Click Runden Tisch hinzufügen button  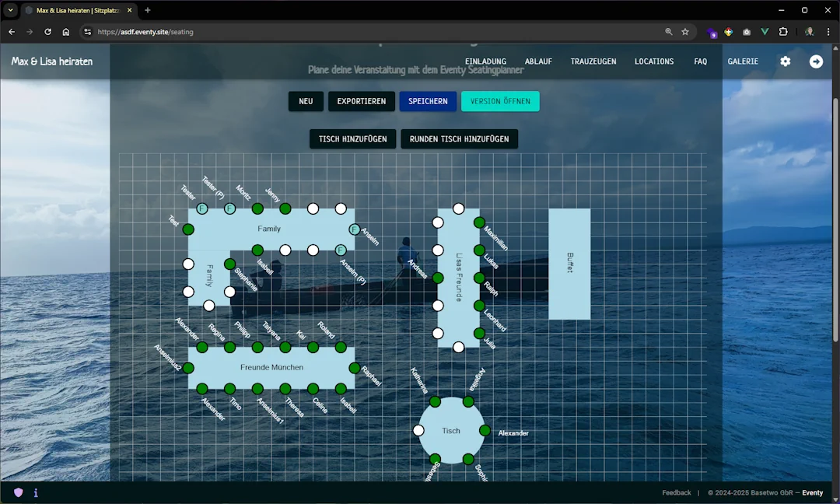pyautogui.click(x=459, y=139)
